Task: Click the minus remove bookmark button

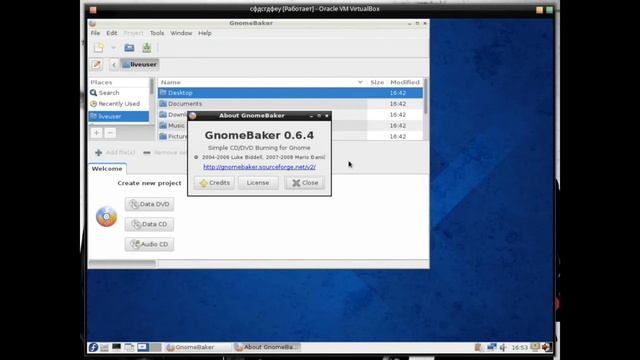Action: pyautogui.click(x=110, y=133)
